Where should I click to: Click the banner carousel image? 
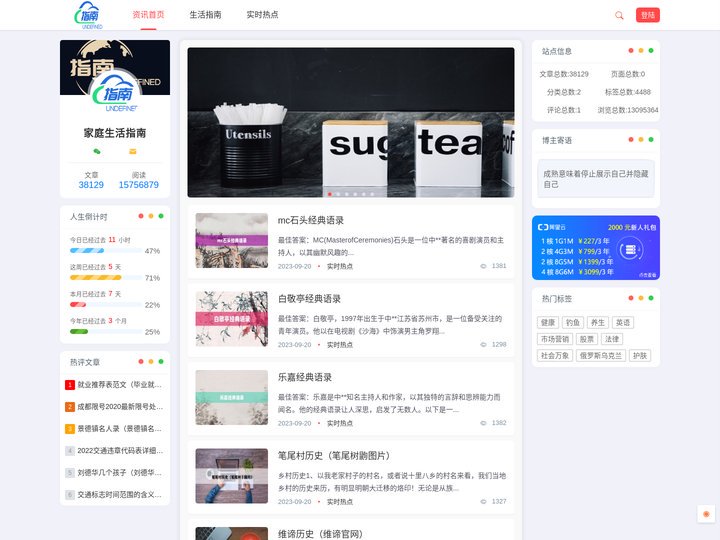[x=351, y=123]
